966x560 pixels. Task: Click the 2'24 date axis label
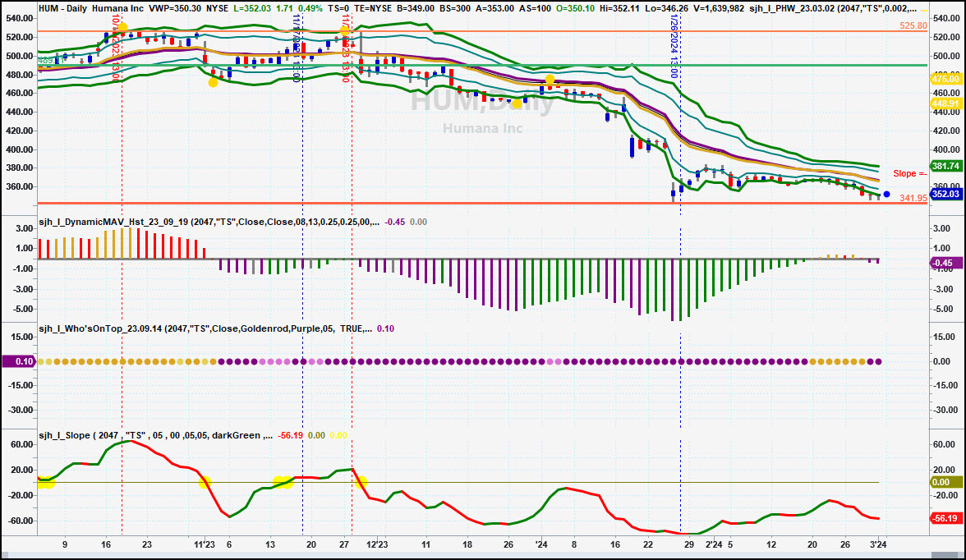click(714, 544)
